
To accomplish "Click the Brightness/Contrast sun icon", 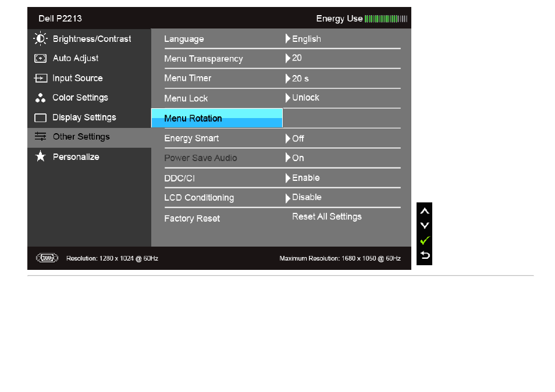I will [x=40, y=38].
